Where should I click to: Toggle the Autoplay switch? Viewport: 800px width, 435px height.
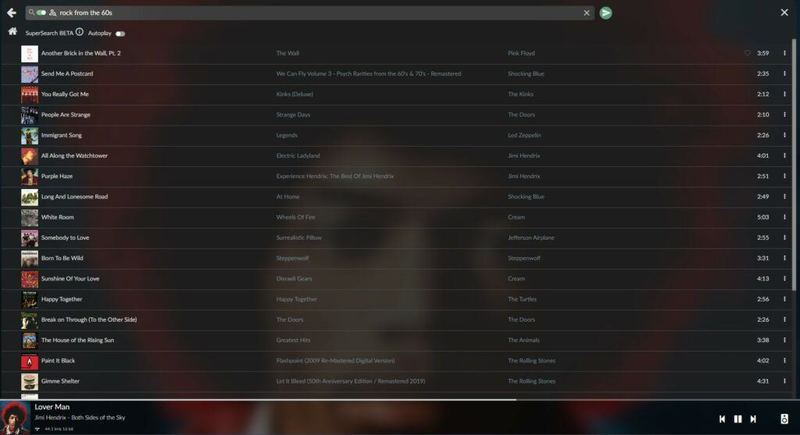coord(119,33)
